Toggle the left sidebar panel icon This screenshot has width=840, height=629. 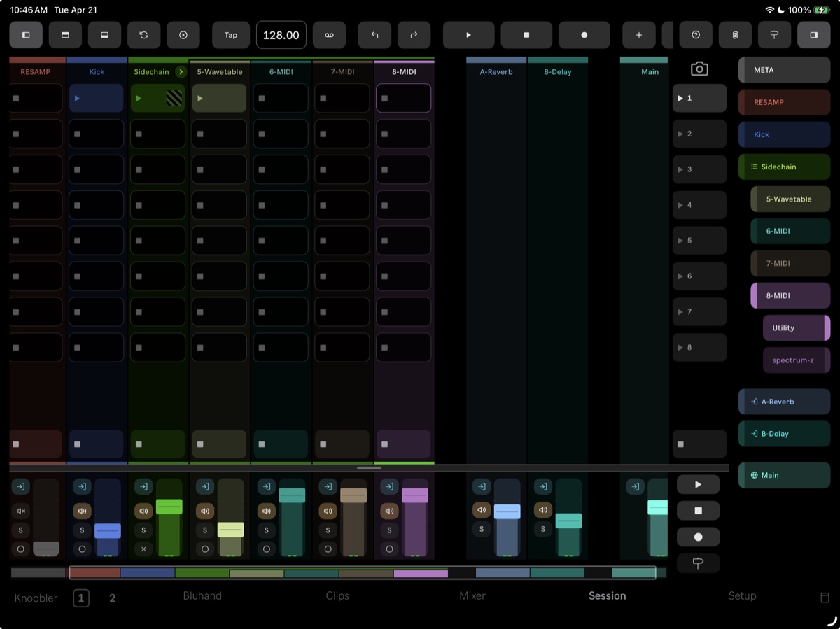click(x=26, y=35)
